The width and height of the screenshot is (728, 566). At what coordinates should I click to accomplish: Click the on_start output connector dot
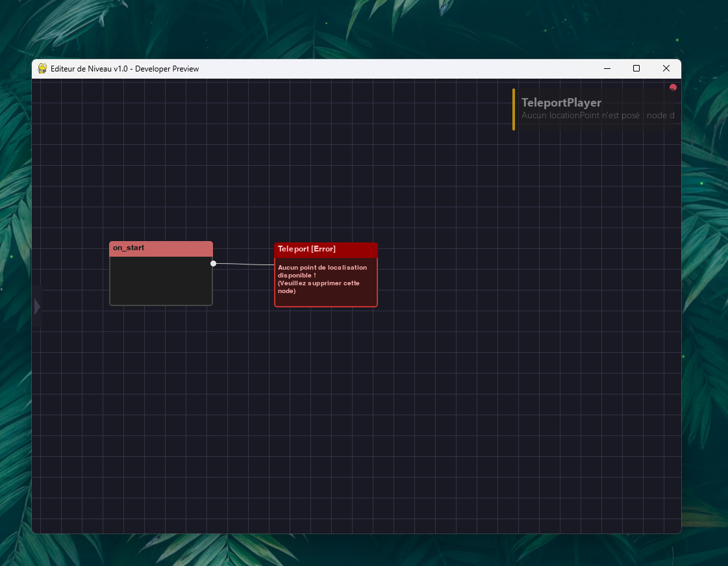[x=213, y=263]
